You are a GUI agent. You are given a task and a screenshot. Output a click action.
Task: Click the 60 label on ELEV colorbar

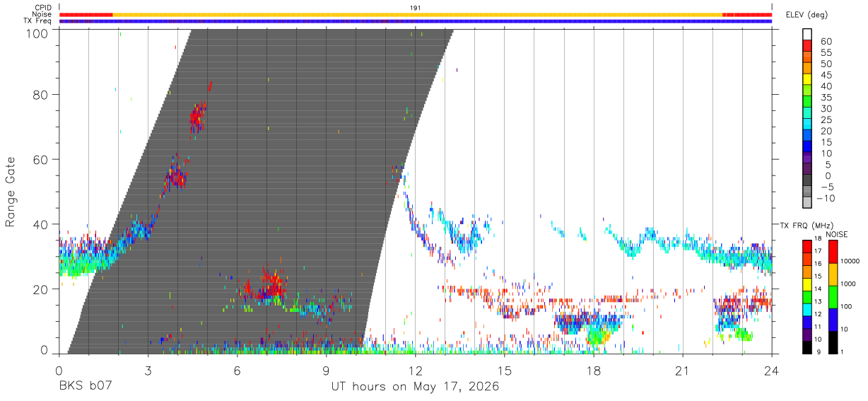tap(826, 42)
